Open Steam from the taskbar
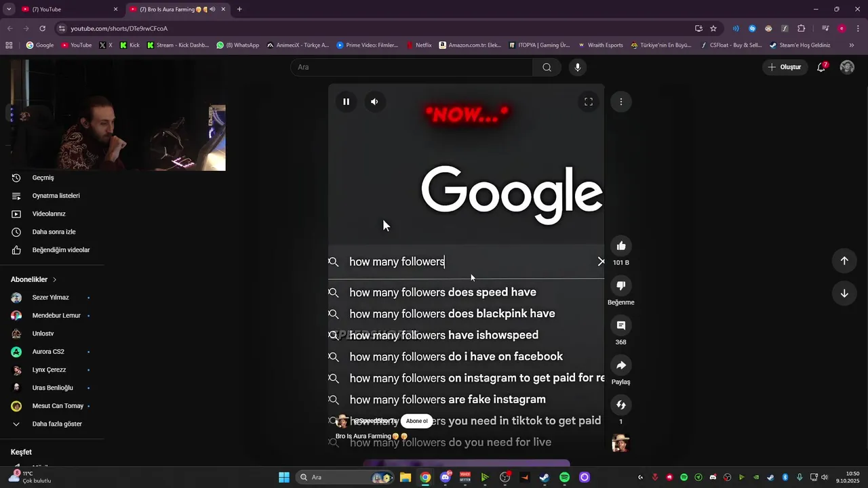 (545, 477)
